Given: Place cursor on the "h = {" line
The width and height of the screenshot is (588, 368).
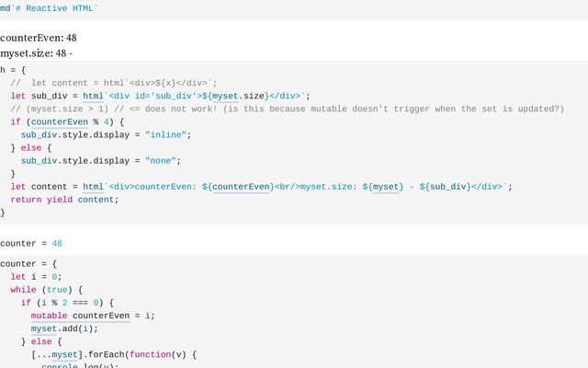Looking at the screenshot, I should click(x=13, y=70).
